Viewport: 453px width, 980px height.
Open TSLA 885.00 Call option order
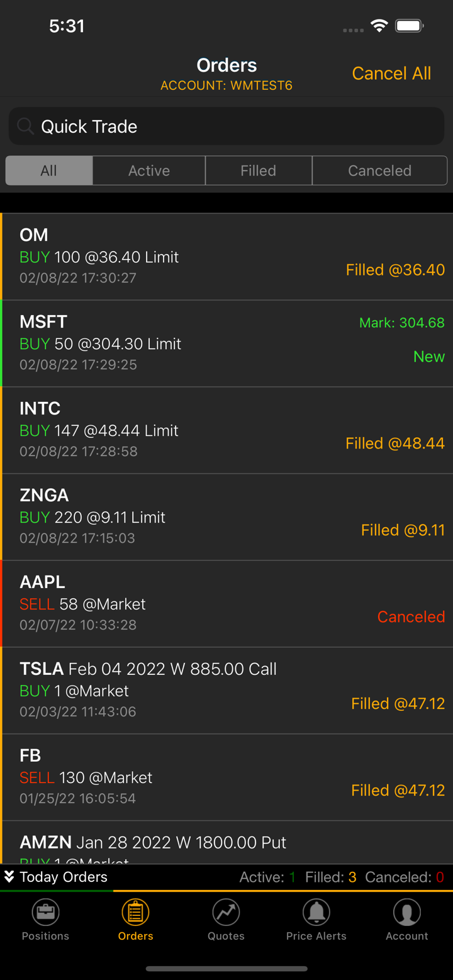click(x=226, y=691)
